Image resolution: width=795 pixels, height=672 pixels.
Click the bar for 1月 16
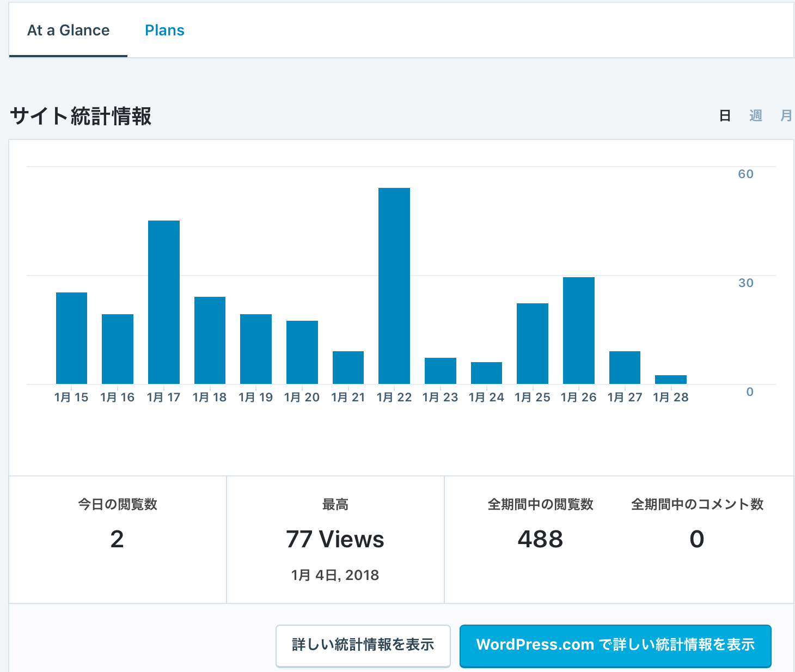pos(118,349)
